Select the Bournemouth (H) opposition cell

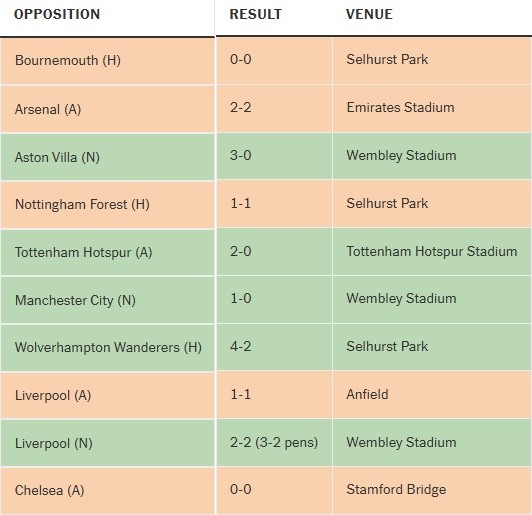point(108,61)
